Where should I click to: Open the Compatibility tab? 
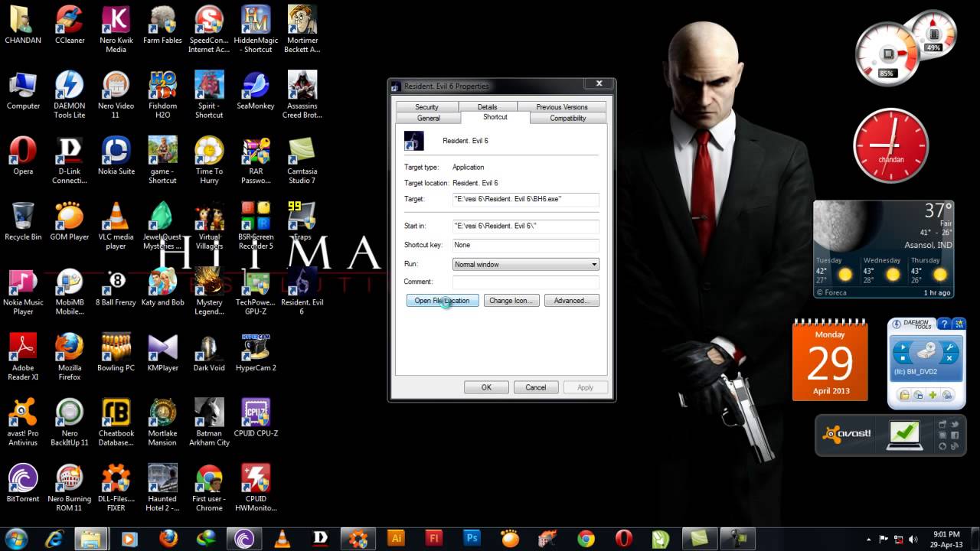[x=568, y=118]
